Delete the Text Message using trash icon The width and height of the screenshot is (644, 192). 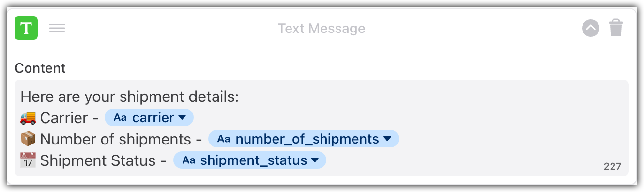[616, 28]
